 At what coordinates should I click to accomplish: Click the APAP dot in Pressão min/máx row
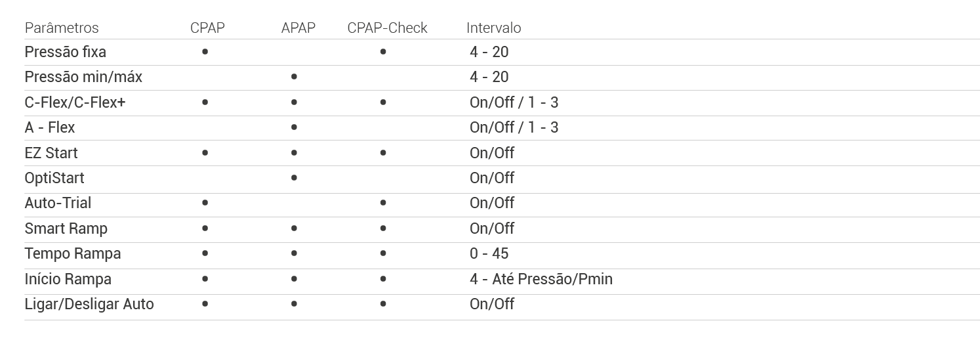[294, 77]
